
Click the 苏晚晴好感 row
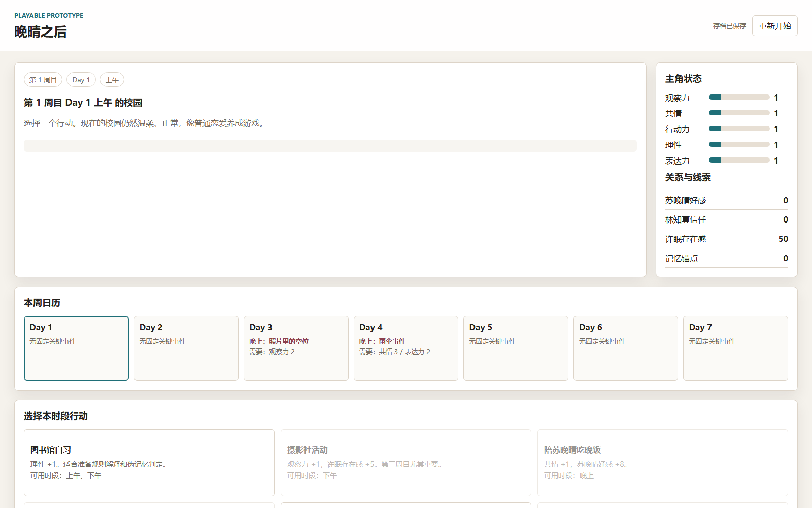[727, 200]
